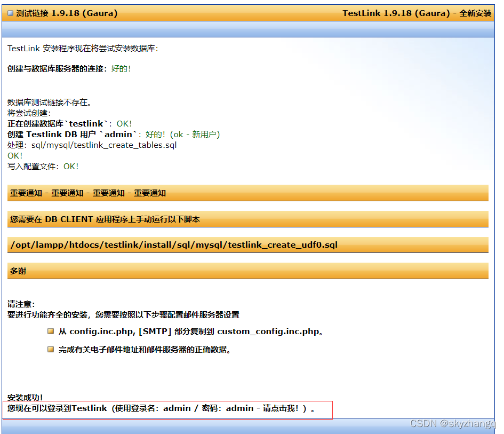Screen dimensions: 504x434
Task: Click the header text TestLink 1.9.18 (Gaura) - 全新安装
Action: pos(417,13)
